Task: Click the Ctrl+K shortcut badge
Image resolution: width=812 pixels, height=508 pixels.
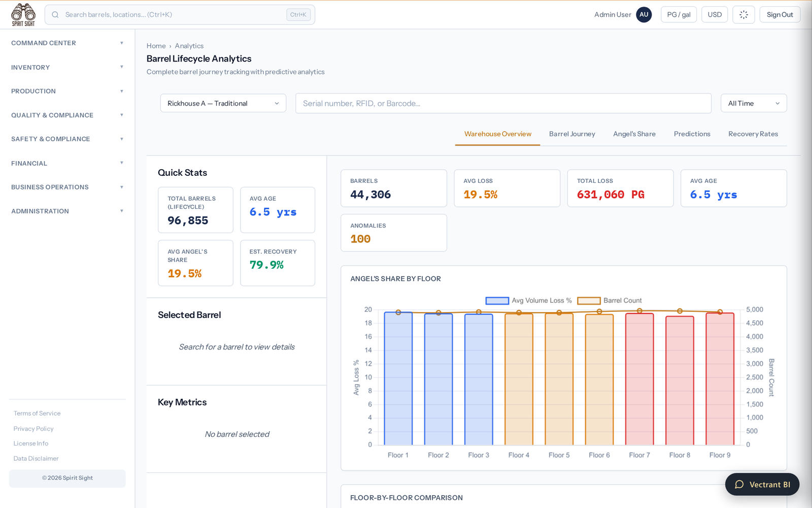Action: pos(298,15)
